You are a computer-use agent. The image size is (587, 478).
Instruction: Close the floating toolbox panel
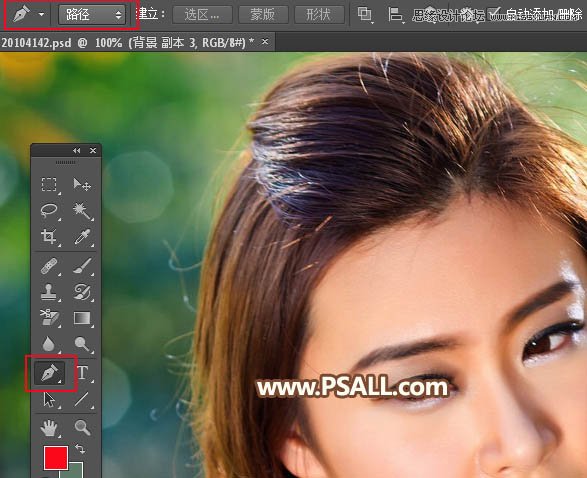[x=93, y=150]
